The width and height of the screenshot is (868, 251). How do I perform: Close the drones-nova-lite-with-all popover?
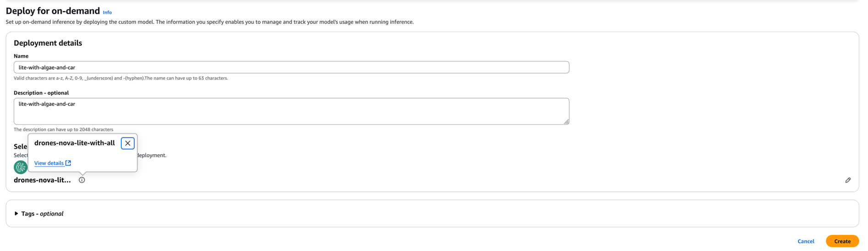128,143
